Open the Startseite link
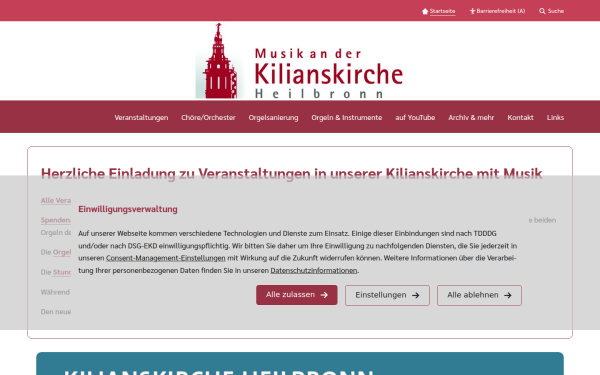Image resolution: width=600 pixels, height=375 pixels. 442,11
